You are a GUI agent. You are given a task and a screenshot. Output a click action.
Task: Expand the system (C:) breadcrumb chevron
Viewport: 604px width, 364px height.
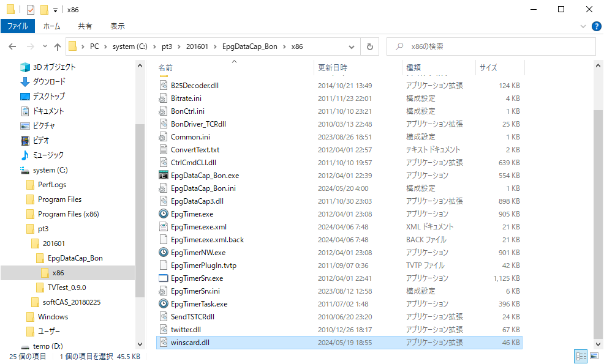154,46
